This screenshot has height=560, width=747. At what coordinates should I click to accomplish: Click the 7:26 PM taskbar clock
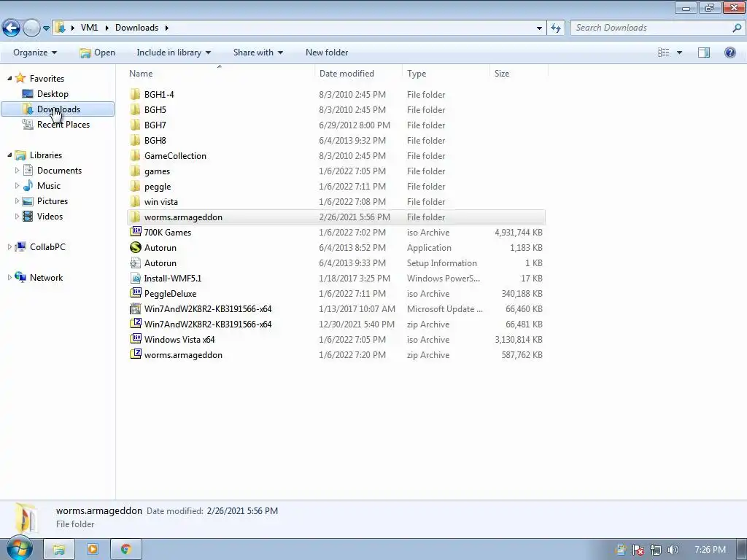pyautogui.click(x=710, y=550)
